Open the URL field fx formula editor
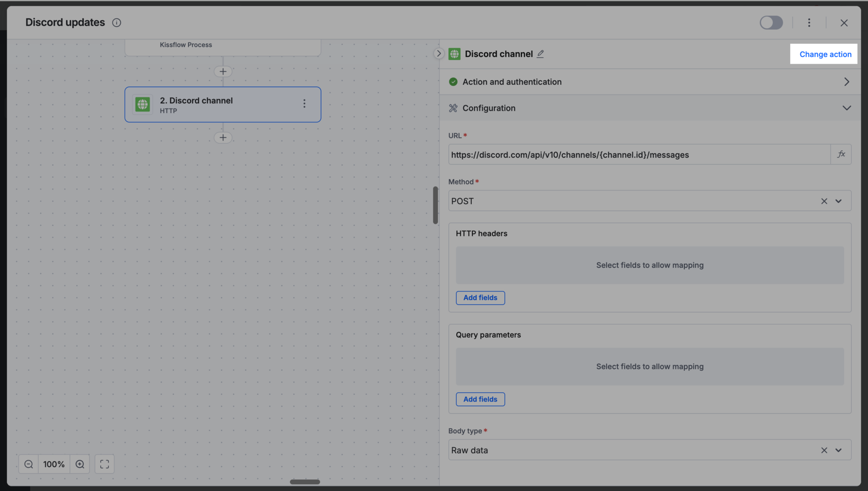The height and width of the screenshot is (491, 868). coord(841,155)
